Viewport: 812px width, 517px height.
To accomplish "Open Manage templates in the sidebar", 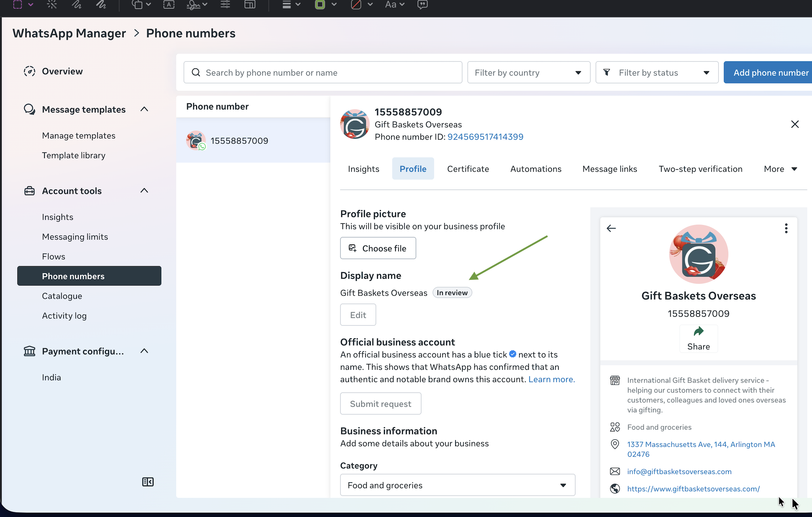I will coord(79,136).
